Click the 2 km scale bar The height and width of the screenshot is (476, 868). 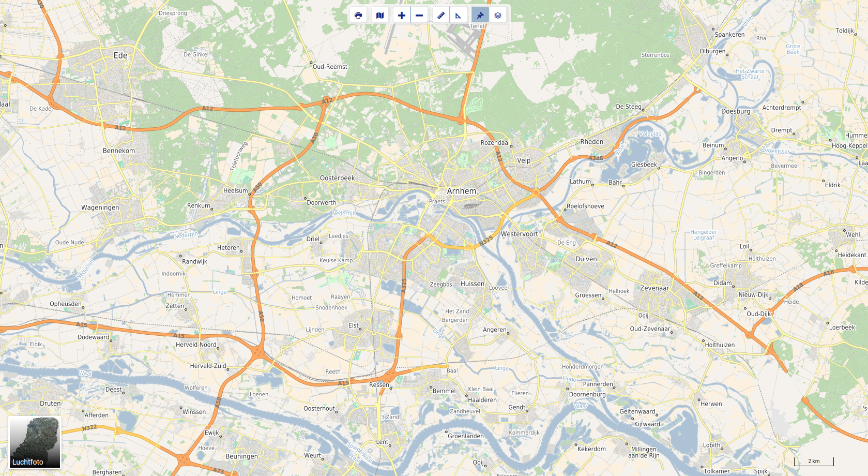click(814, 461)
